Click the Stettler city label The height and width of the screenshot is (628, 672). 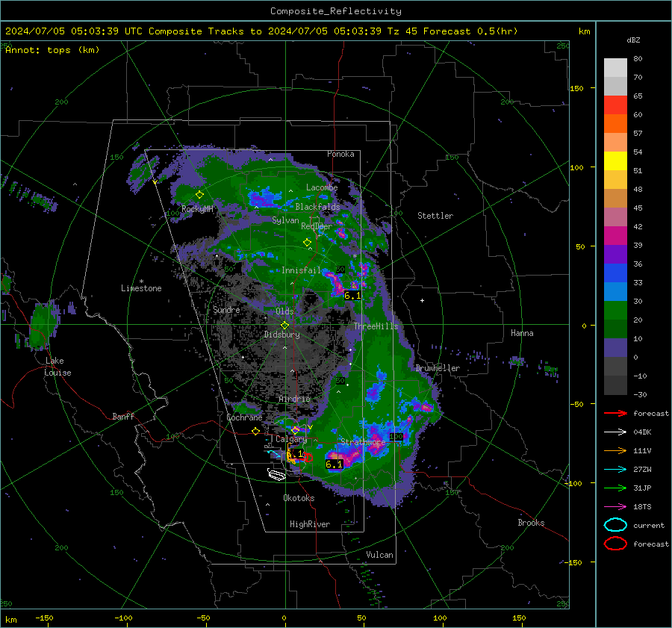pyautogui.click(x=435, y=216)
